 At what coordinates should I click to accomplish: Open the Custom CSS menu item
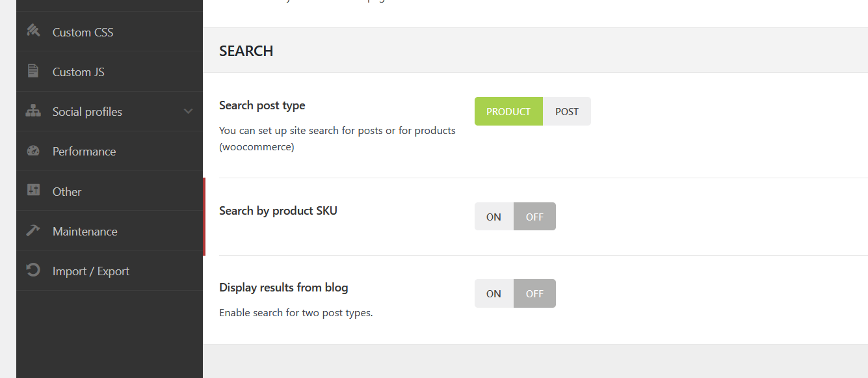click(x=83, y=32)
